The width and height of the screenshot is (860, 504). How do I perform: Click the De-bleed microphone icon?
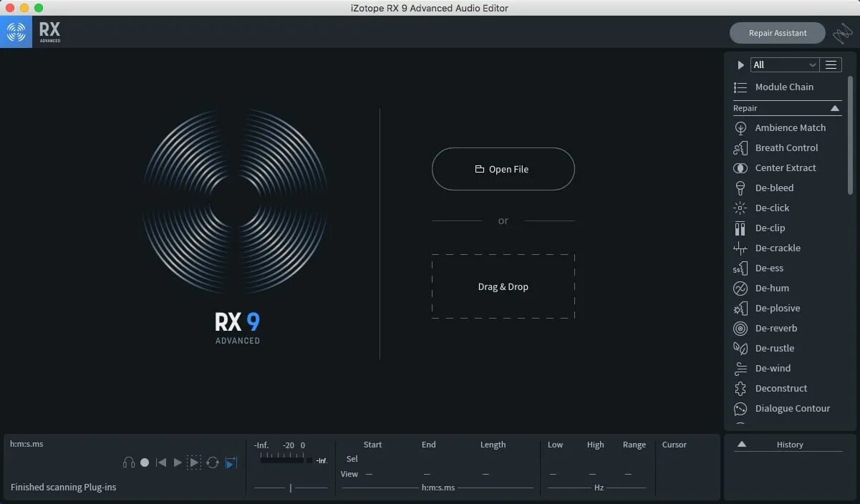pyautogui.click(x=740, y=188)
